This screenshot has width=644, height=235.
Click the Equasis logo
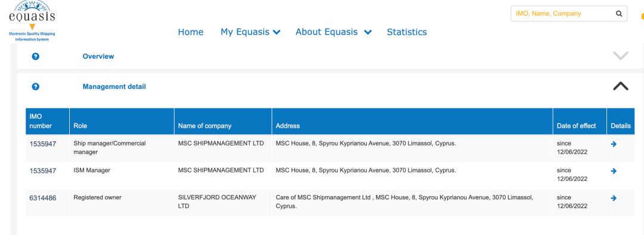[32, 20]
